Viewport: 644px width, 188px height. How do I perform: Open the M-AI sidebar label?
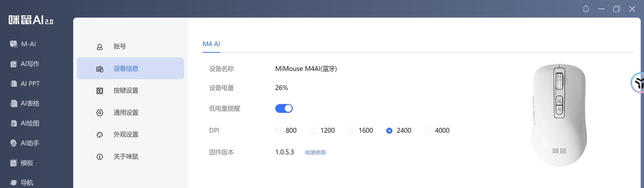click(x=28, y=44)
